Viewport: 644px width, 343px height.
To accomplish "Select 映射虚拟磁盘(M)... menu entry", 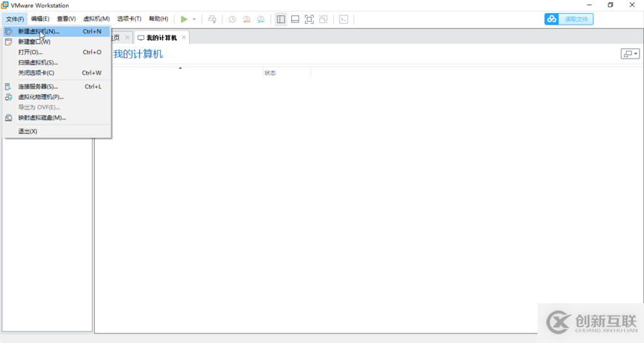I will [x=57, y=118].
